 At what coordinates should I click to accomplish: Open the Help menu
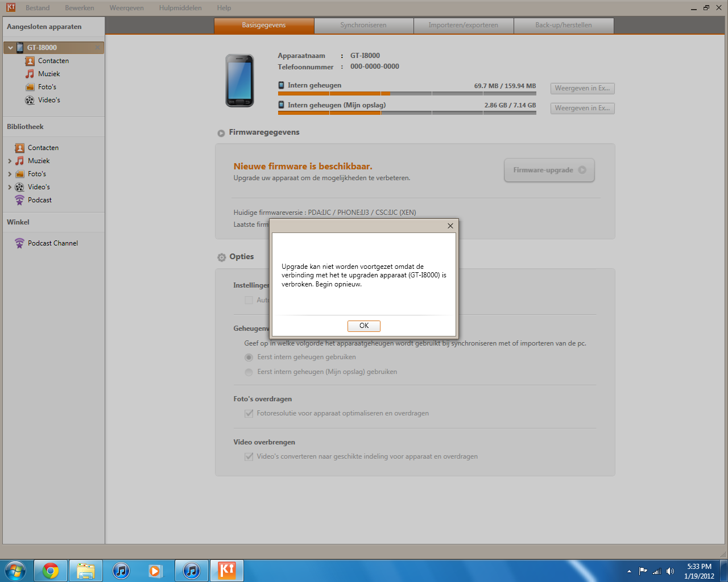tap(224, 8)
